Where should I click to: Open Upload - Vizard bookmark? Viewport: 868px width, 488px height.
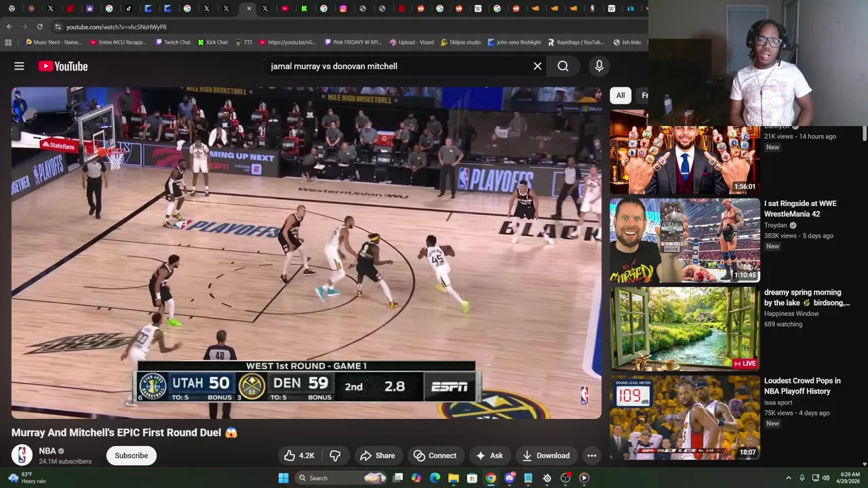412,42
